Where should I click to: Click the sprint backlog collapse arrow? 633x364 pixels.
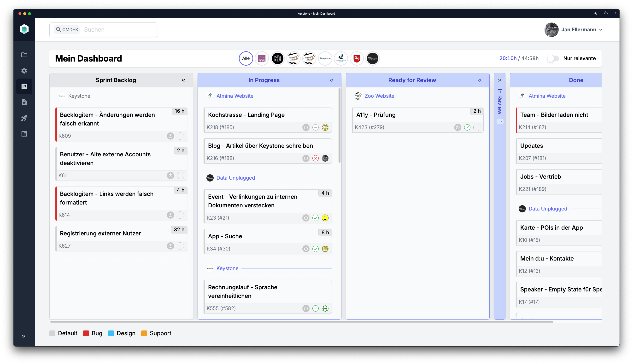point(183,80)
